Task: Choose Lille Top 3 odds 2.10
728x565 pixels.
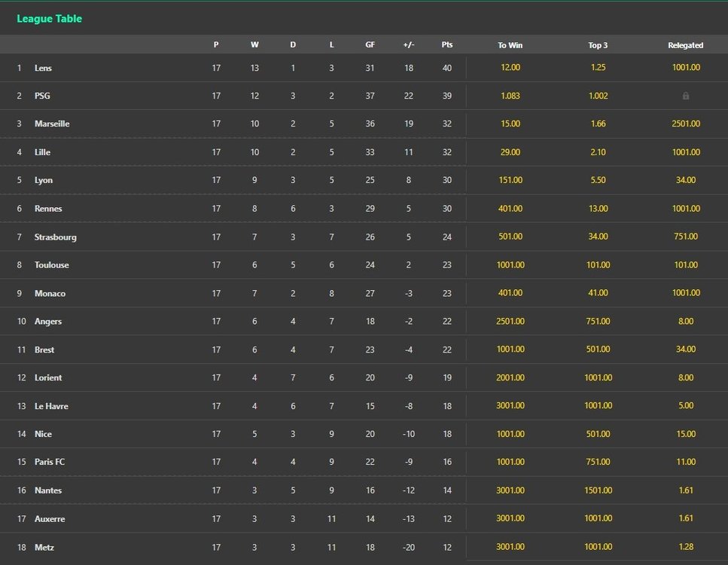Action: coord(598,152)
